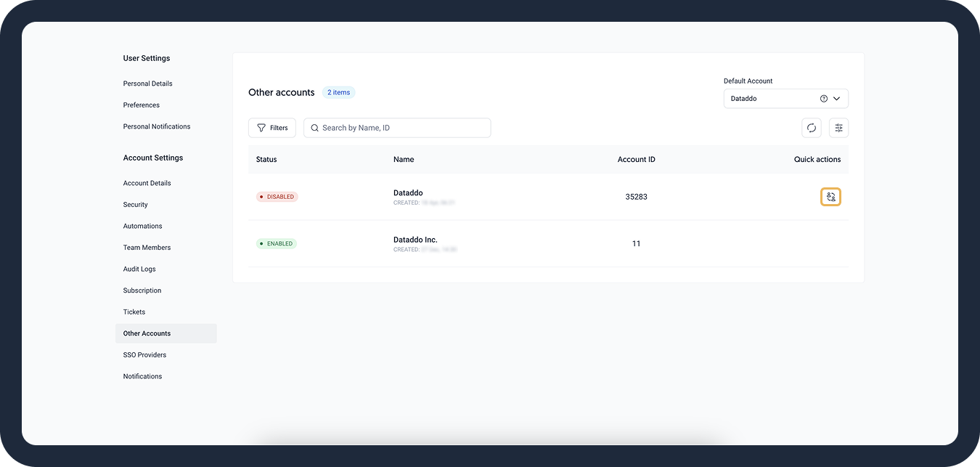980x467 pixels.
Task: Select Other Accounts in sidebar
Action: click(166, 333)
